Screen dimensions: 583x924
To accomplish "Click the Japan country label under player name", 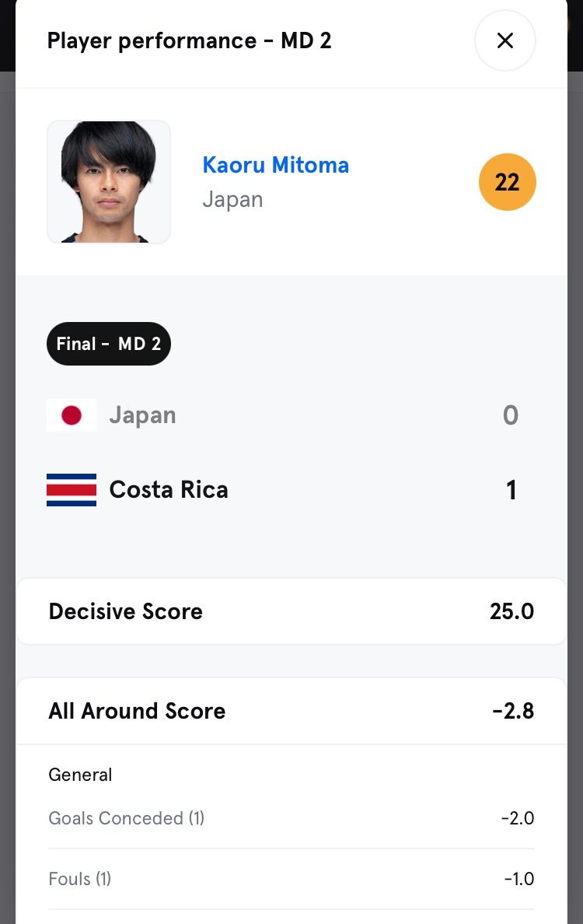I will click(x=232, y=200).
